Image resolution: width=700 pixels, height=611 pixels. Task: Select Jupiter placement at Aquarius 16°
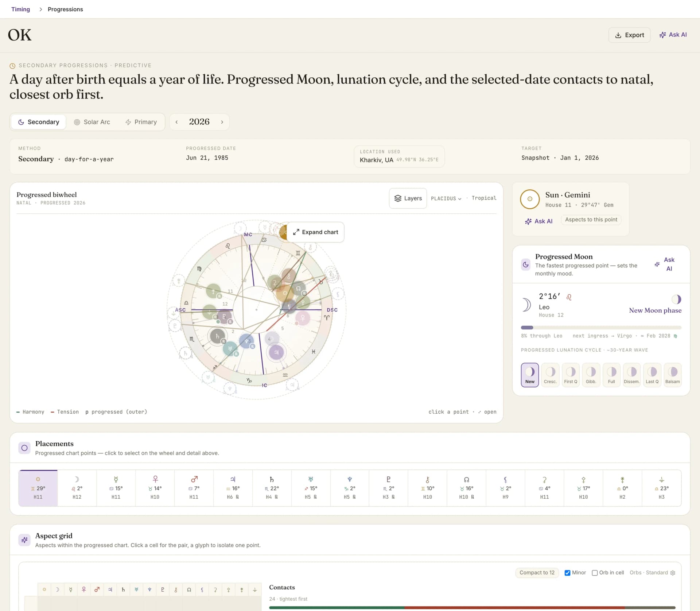click(233, 488)
